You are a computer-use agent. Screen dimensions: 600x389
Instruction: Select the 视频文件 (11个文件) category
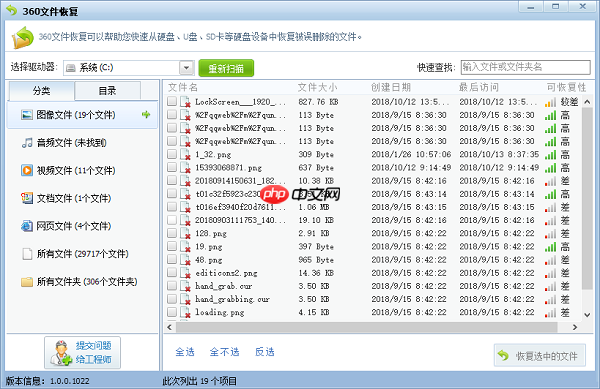pos(82,170)
